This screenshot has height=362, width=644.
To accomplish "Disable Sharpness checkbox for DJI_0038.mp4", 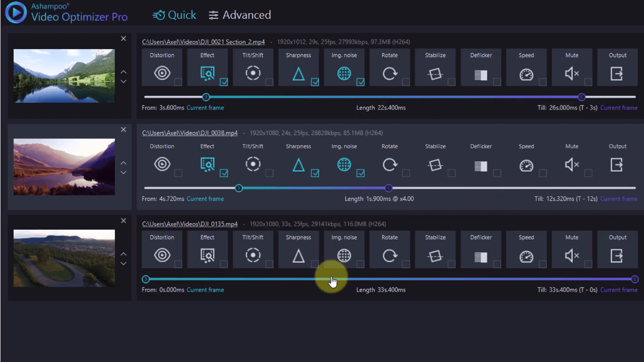I will click(315, 173).
